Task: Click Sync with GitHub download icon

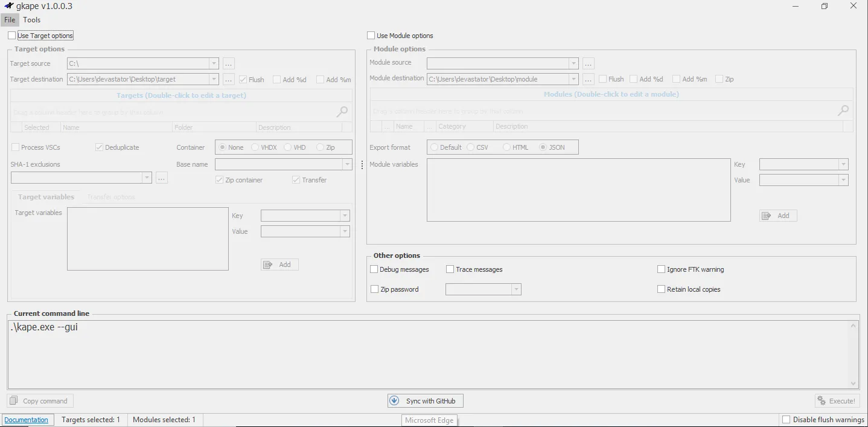Action: coord(395,400)
